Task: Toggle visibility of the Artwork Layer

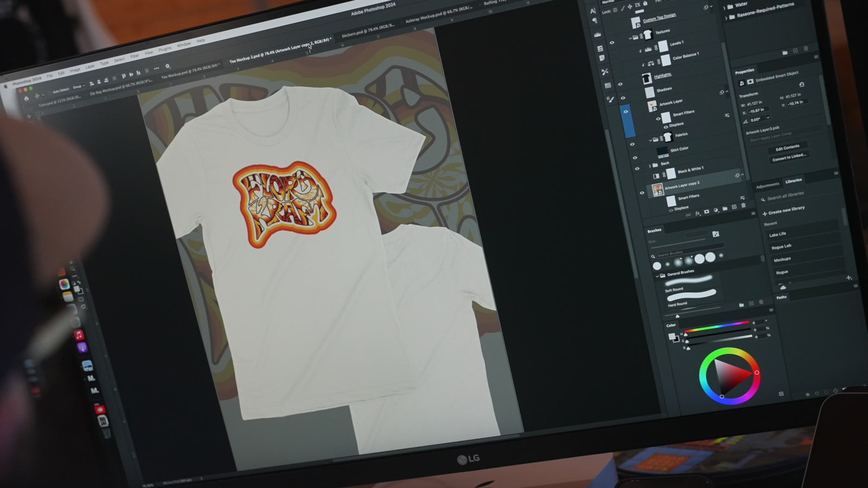Action: [x=625, y=112]
